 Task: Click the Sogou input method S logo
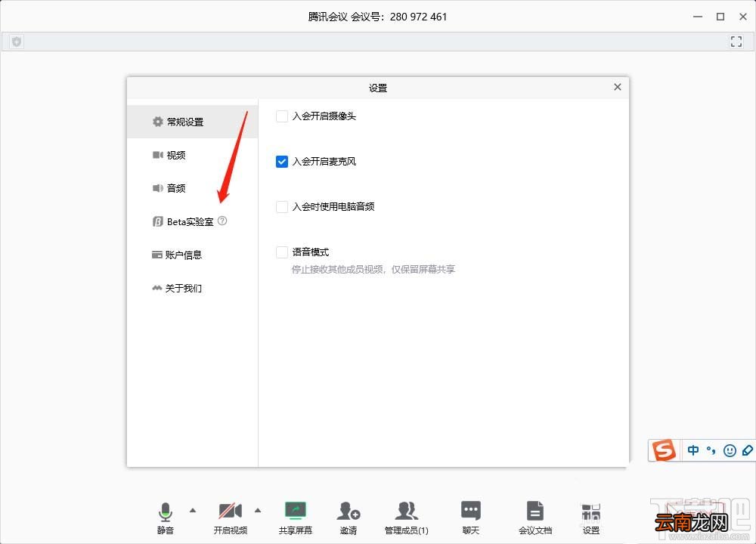click(x=664, y=450)
